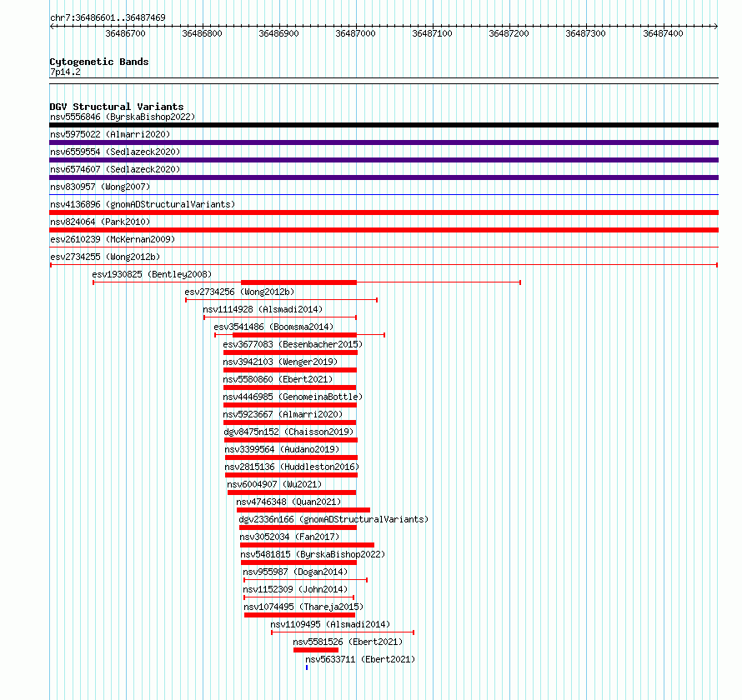
Task: Click the red bar under nsv4136896
Action: click(384, 212)
